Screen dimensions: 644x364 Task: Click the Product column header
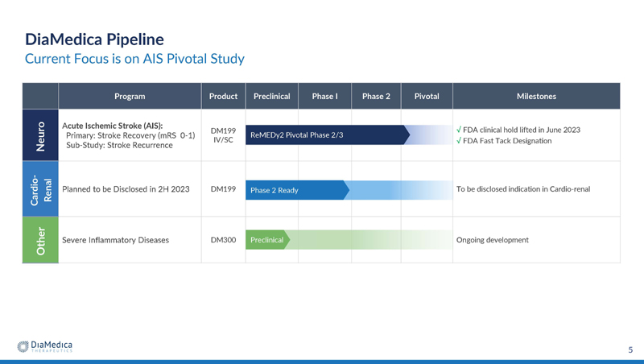tap(224, 96)
